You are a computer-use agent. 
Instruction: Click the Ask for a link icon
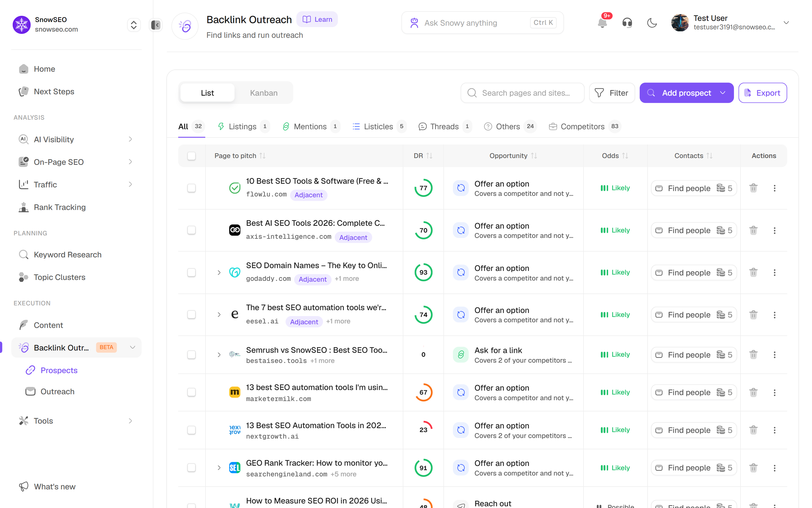461,355
